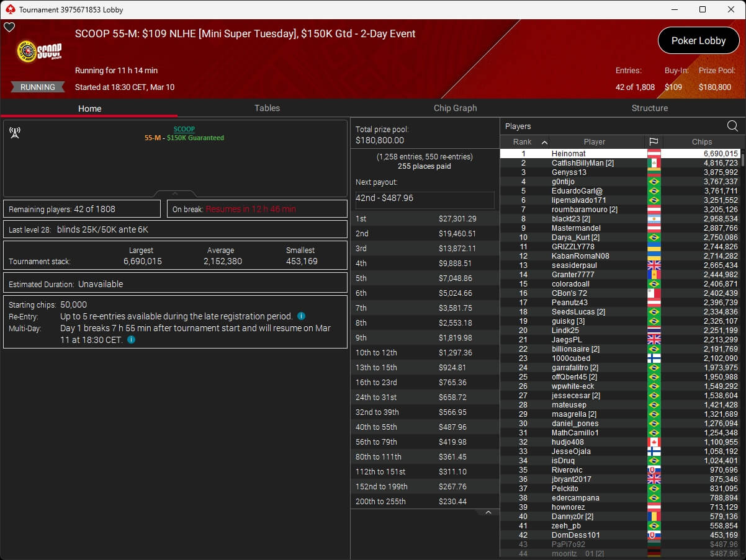This screenshot has width=746, height=560.
Task: Collapse the tournament banner panel chevron
Action: pos(175,193)
